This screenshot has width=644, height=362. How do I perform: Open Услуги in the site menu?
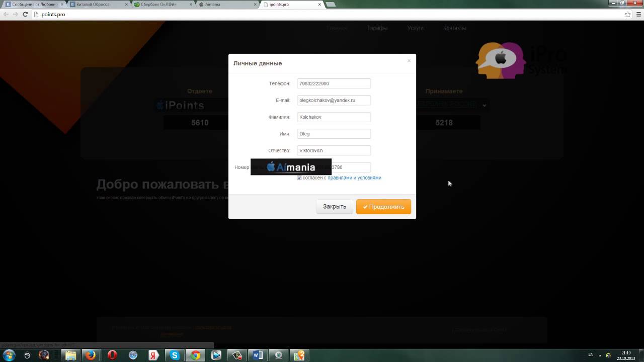coord(415,28)
